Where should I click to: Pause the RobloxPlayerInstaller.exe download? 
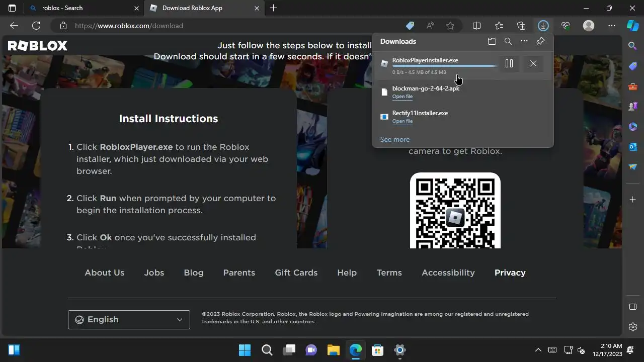(x=509, y=63)
